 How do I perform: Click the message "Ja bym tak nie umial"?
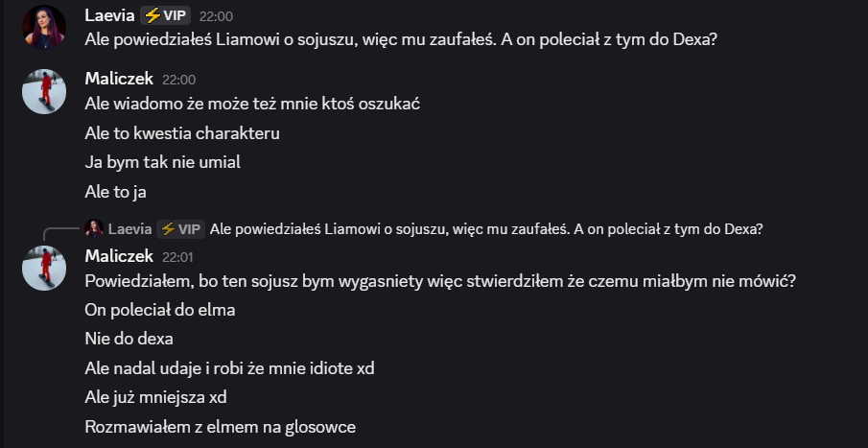point(162,162)
